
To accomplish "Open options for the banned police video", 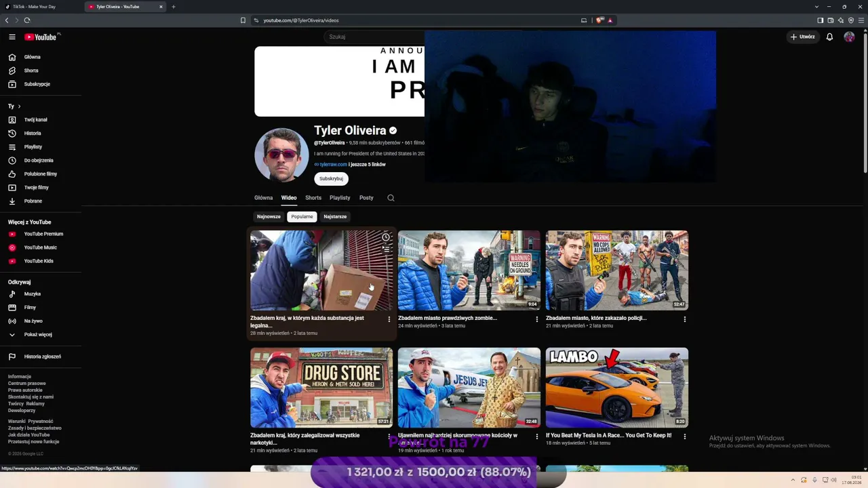I will pyautogui.click(x=684, y=319).
